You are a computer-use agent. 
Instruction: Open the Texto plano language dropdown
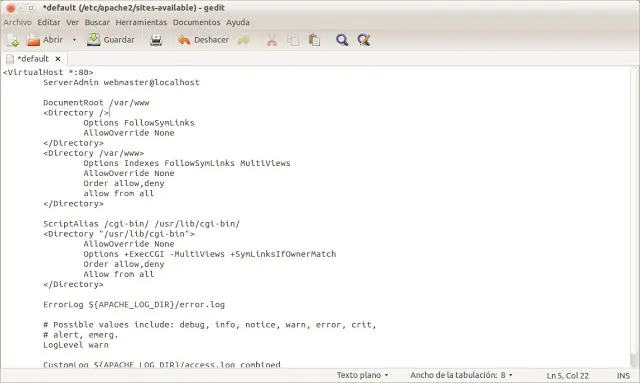362,375
